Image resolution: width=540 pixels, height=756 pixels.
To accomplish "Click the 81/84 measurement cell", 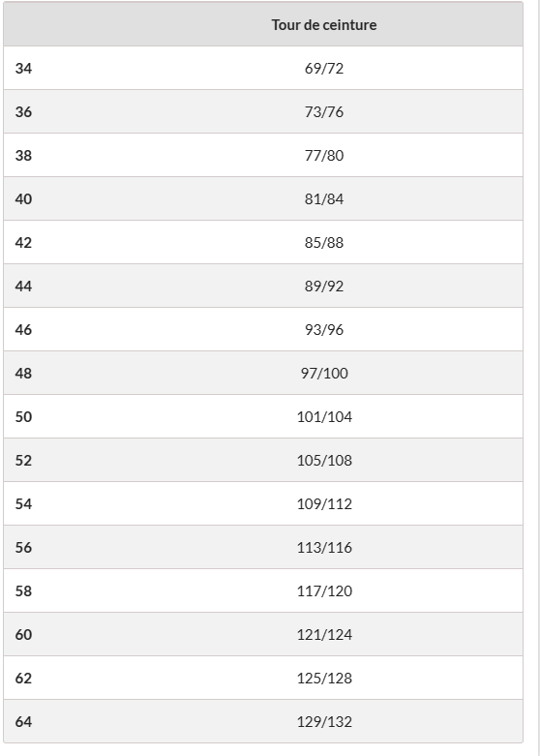I will tap(324, 199).
